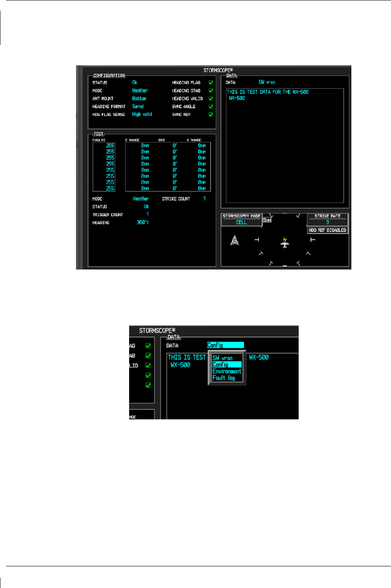The height and width of the screenshot is (588, 391).
Task: Choose 'SW vrsn' from the dropdown list
Action: click(x=222, y=358)
